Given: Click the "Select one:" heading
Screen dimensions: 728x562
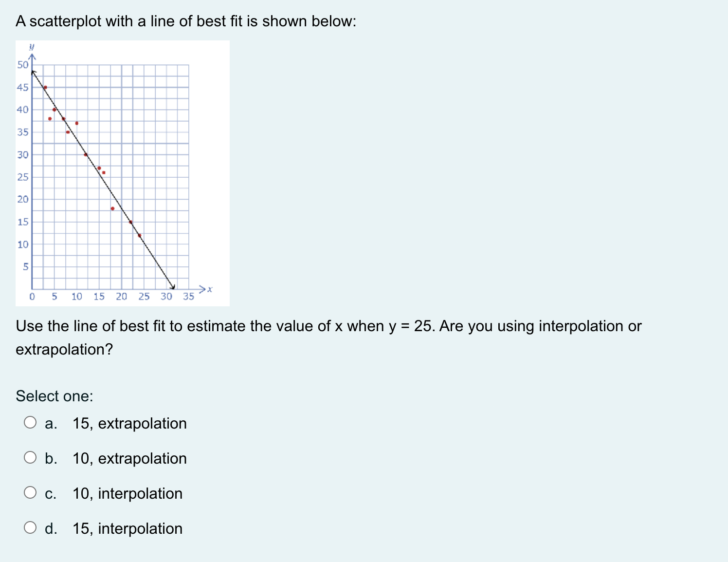Looking at the screenshot, I should [55, 396].
